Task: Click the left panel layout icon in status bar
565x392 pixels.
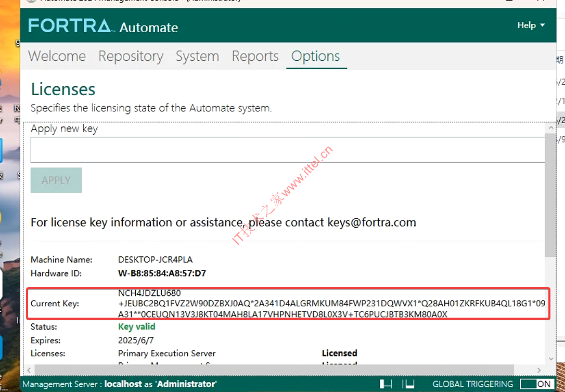Action: tap(386, 384)
